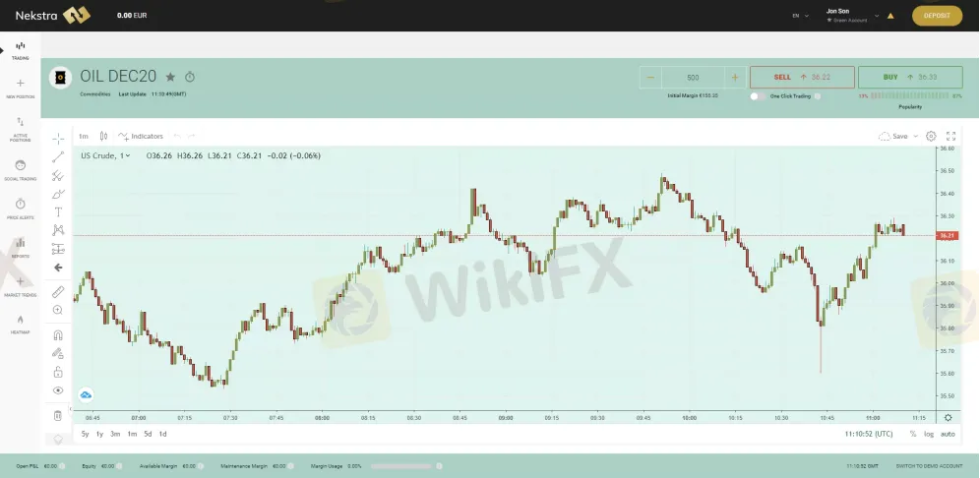Select the text annotation tool
The image size is (980, 478).
tap(58, 211)
